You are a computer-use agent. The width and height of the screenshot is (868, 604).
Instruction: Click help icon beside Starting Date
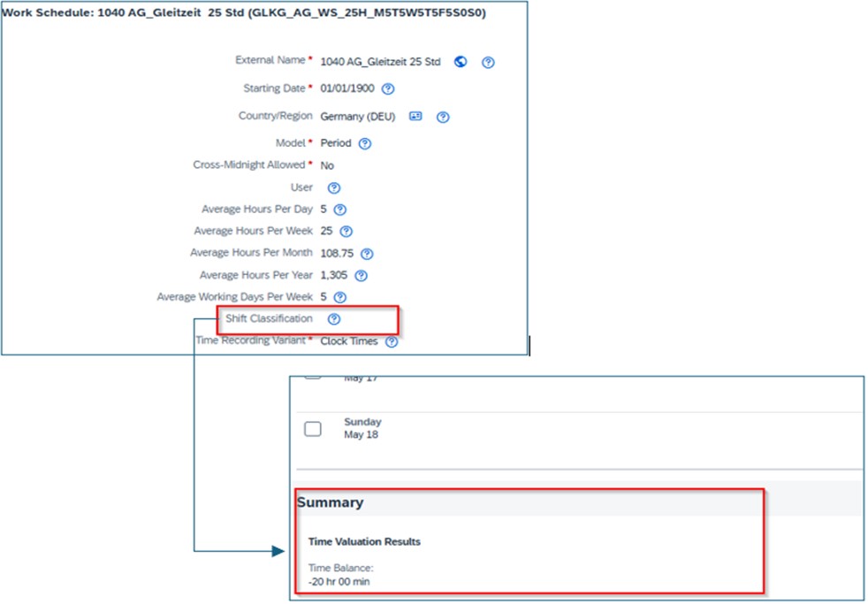click(387, 89)
